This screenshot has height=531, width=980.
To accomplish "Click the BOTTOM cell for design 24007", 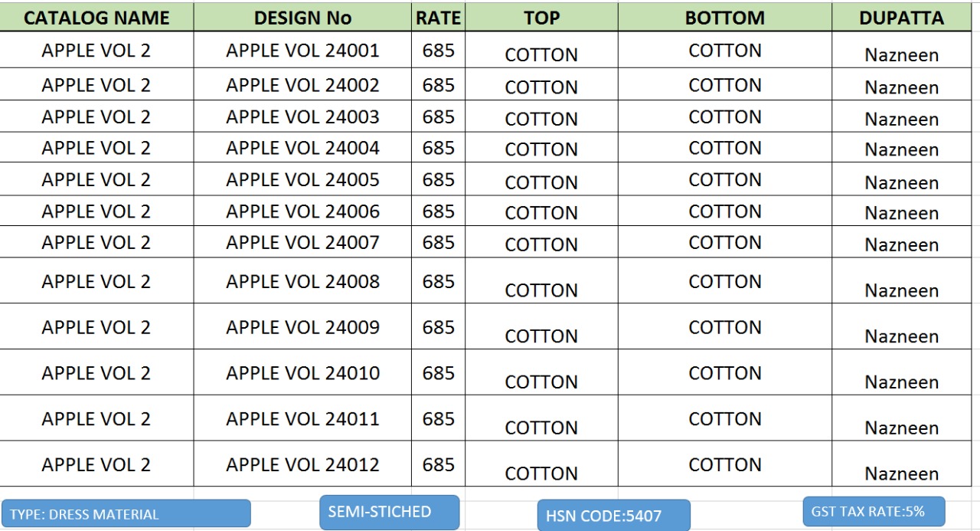I will [724, 242].
